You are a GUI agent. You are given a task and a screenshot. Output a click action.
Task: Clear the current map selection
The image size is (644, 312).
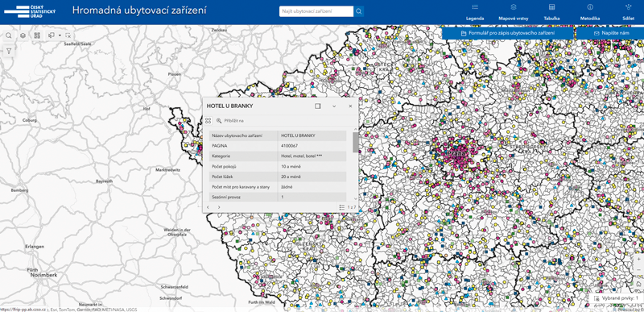pos(68,35)
